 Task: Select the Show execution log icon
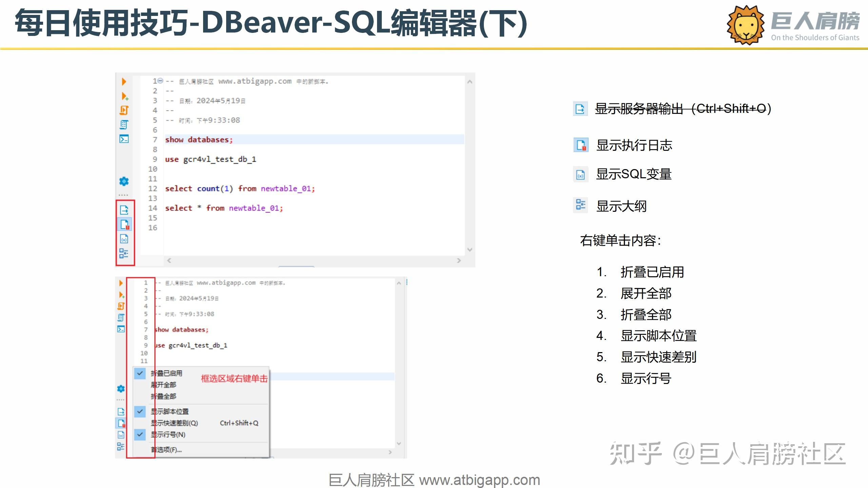click(124, 224)
